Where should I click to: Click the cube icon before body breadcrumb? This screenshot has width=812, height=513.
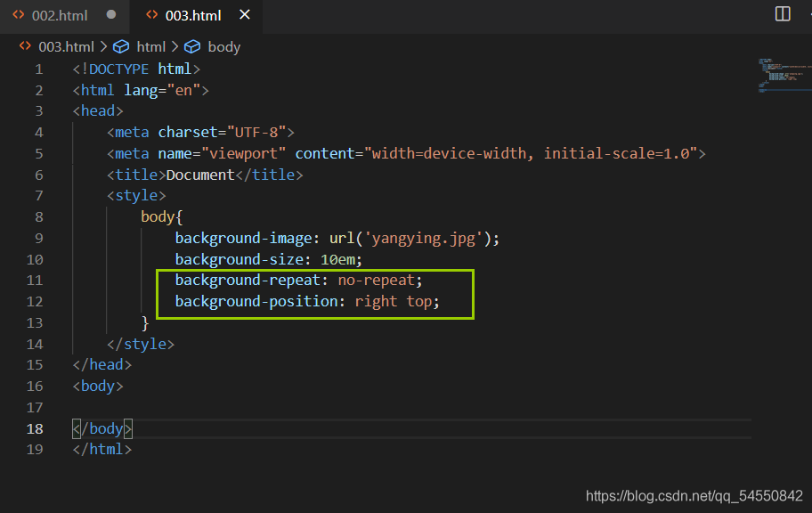[192, 47]
